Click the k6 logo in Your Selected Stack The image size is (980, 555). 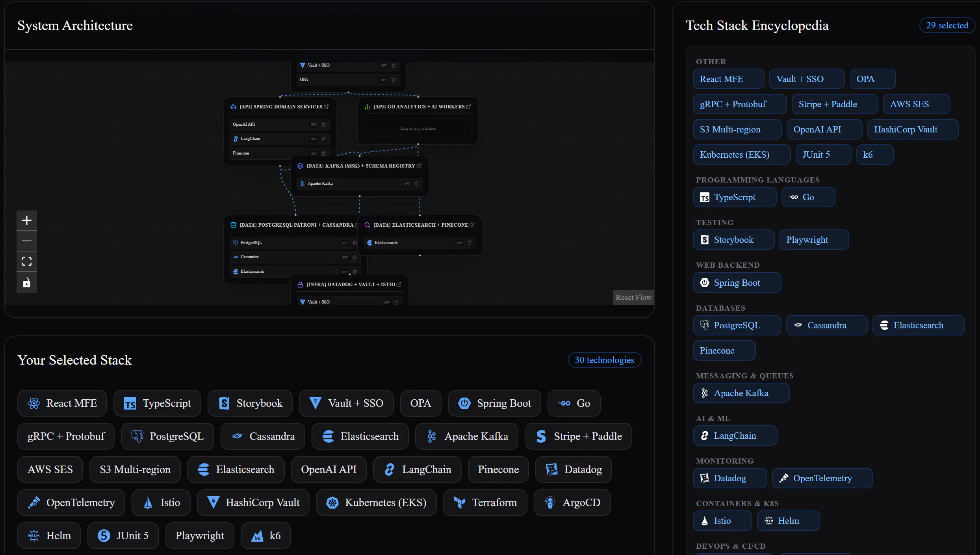257,536
